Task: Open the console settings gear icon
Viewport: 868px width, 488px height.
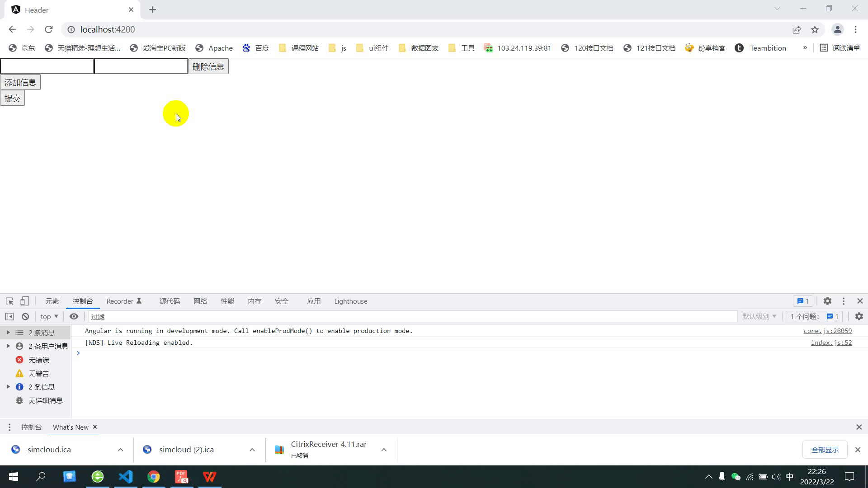Action: (859, 317)
